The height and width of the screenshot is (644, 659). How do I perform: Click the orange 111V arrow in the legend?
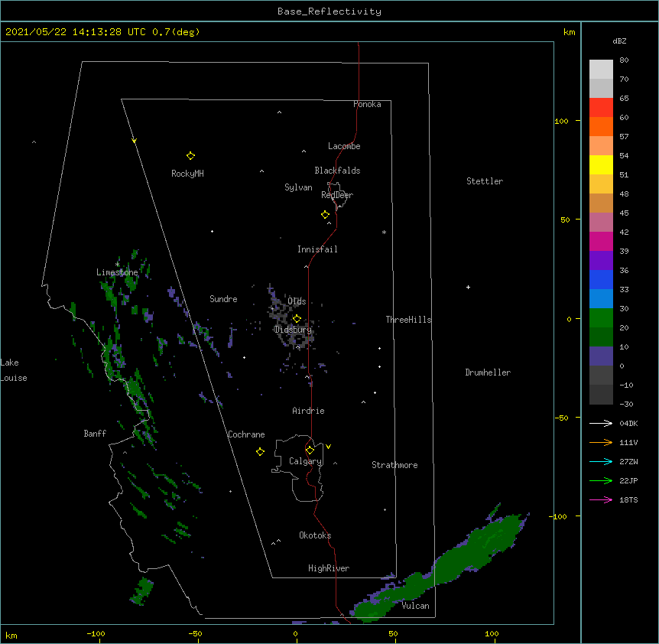(601, 442)
